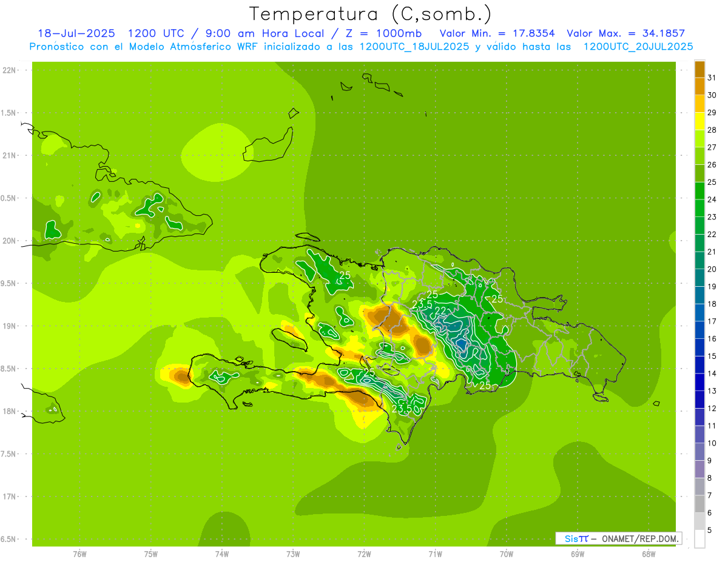Click the '19N' latitude axis label
The width and height of the screenshot is (728, 562).
click(9, 326)
